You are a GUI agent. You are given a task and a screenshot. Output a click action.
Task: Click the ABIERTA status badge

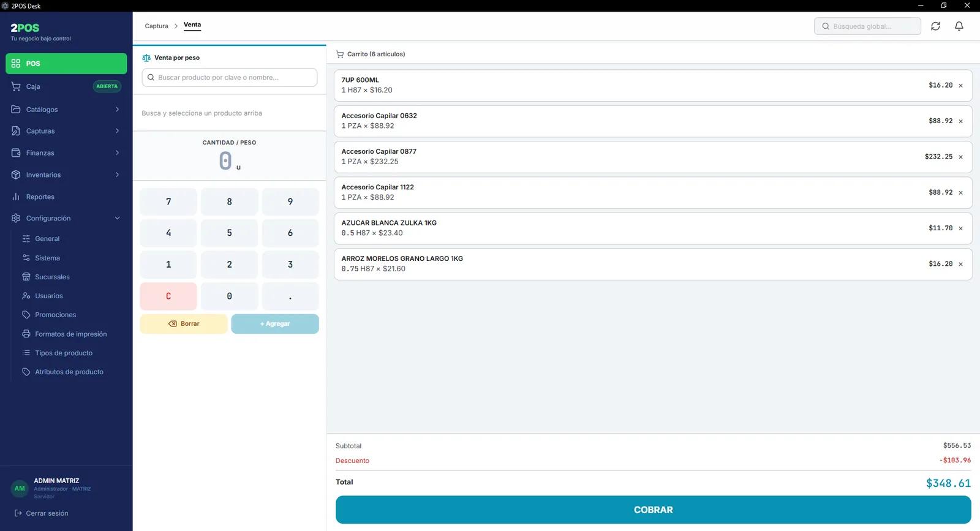(x=107, y=86)
